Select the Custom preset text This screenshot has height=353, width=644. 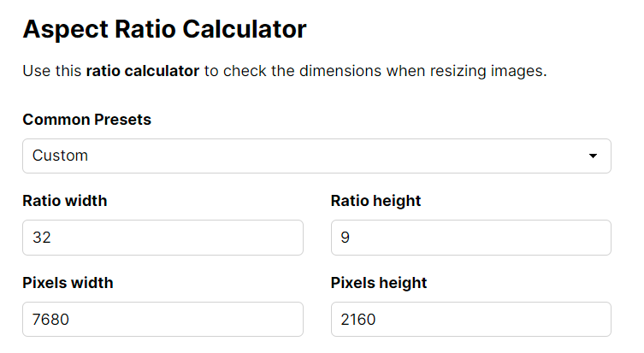click(x=60, y=156)
